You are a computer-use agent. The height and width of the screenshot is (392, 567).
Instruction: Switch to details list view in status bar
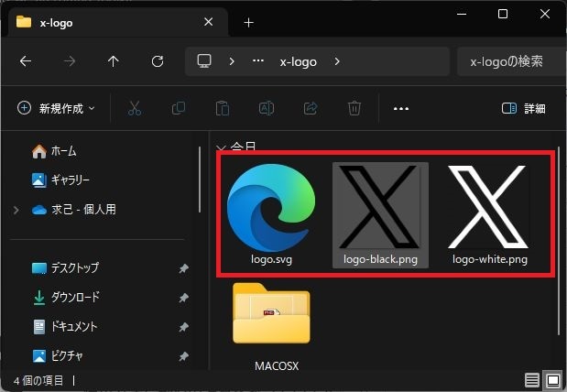(532, 380)
